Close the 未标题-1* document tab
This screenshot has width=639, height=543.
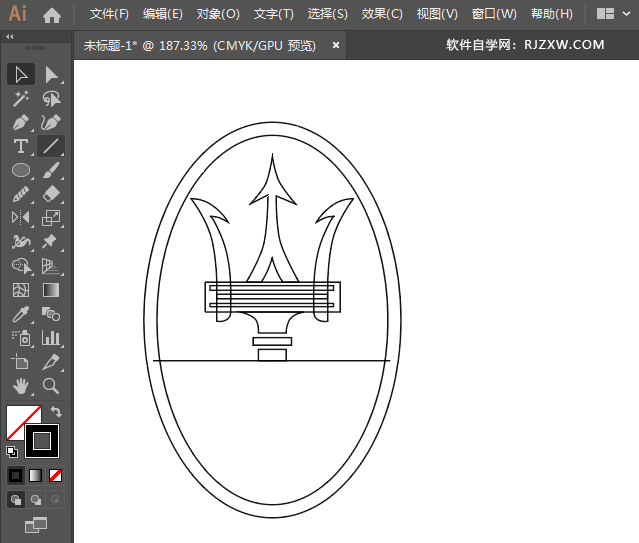[336, 45]
